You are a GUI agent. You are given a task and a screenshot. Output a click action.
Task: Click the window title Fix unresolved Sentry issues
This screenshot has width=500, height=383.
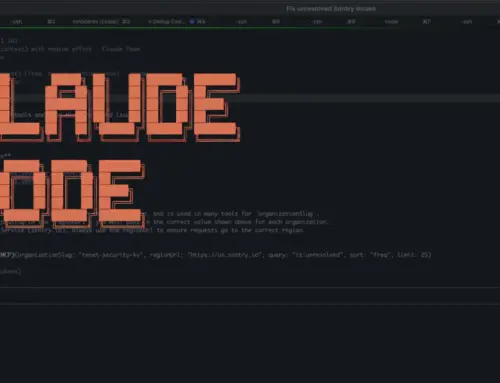[x=331, y=9]
